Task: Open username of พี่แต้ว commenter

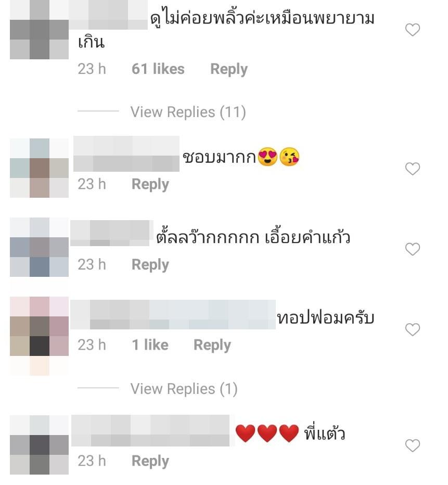Action: coord(150,430)
